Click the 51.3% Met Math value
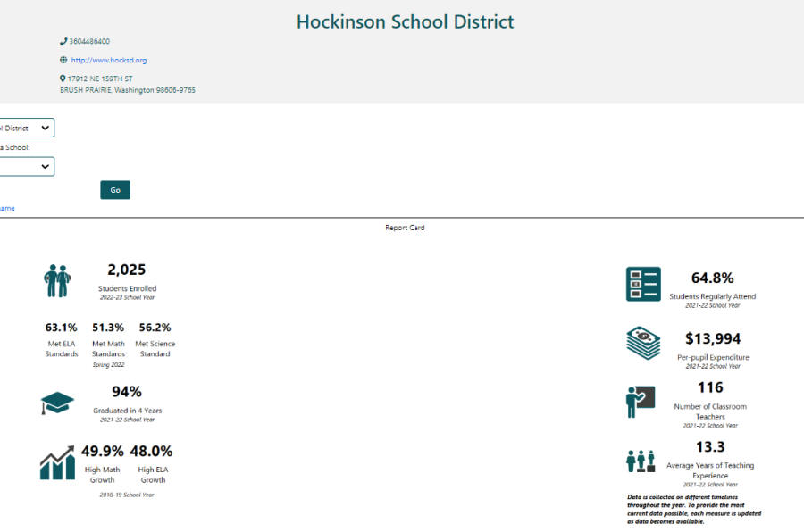The height and width of the screenshot is (532, 804). pyautogui.click(x=108, y=328)
